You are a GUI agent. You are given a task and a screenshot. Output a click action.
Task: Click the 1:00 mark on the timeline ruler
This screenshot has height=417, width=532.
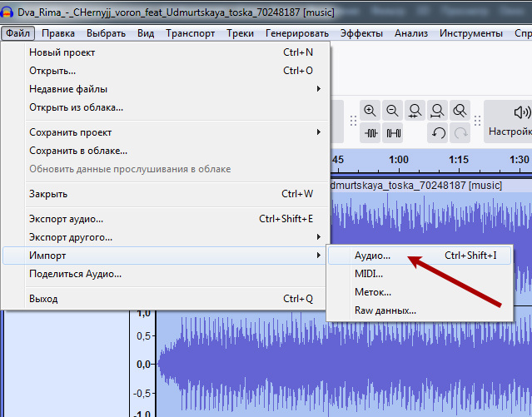[399, 160]
